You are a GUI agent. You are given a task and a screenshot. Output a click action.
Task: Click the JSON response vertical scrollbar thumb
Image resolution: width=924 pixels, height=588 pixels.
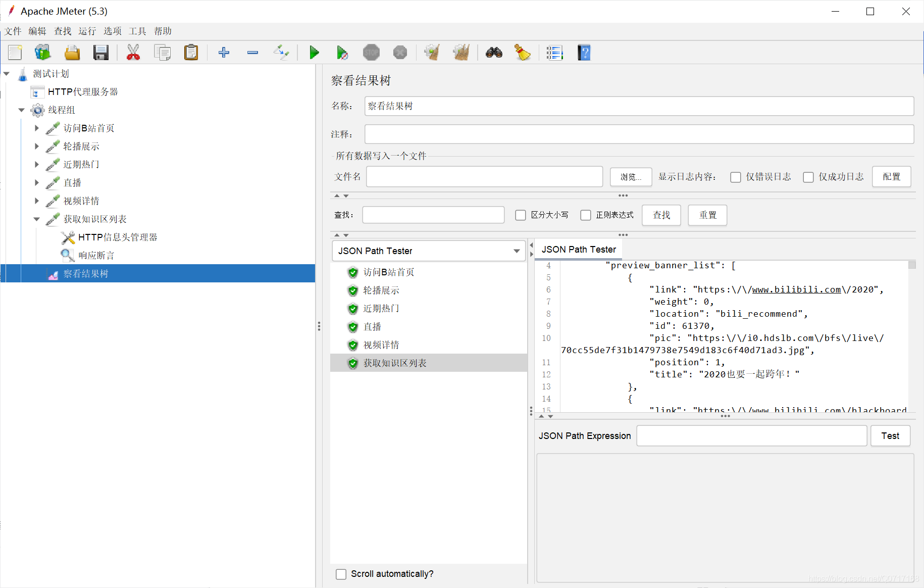912,265
